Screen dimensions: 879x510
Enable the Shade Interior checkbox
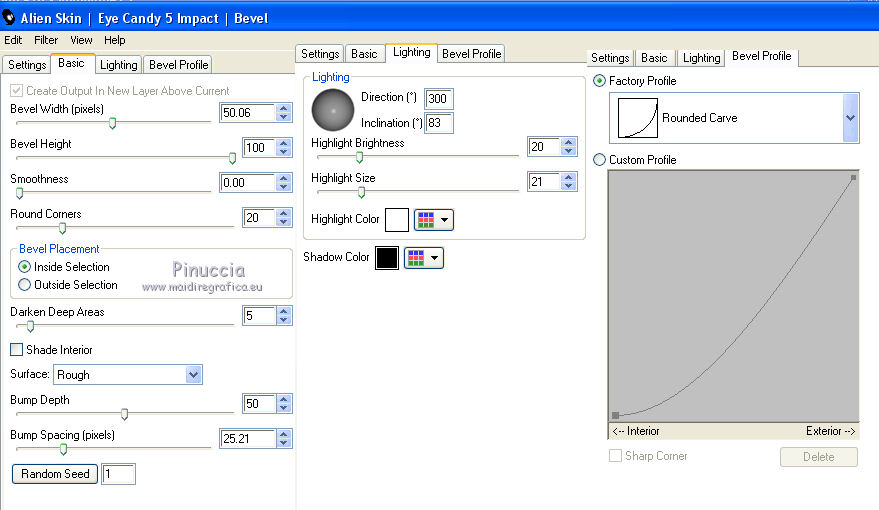tap(17, 350)
